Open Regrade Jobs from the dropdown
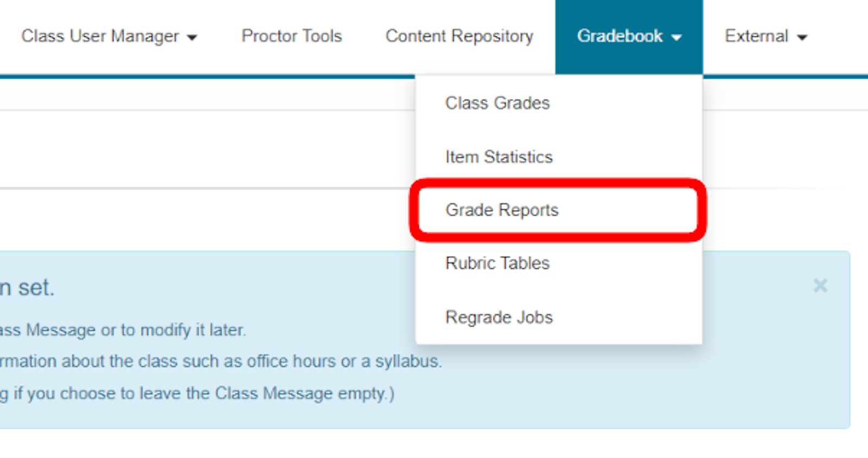 point(499,317)
